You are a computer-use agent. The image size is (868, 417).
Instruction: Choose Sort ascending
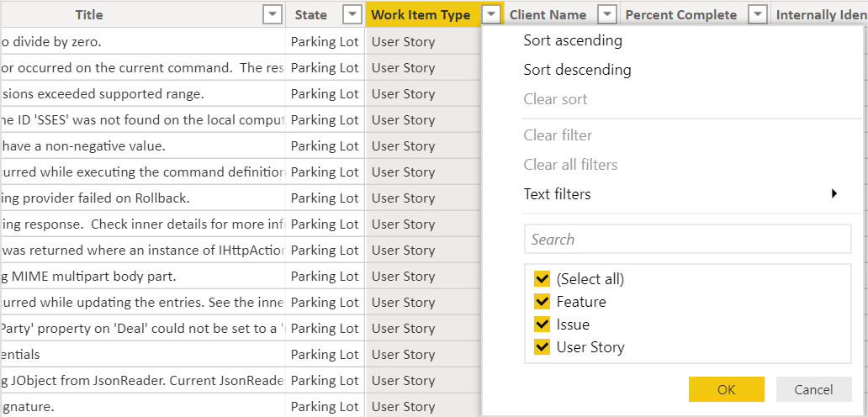573,40
